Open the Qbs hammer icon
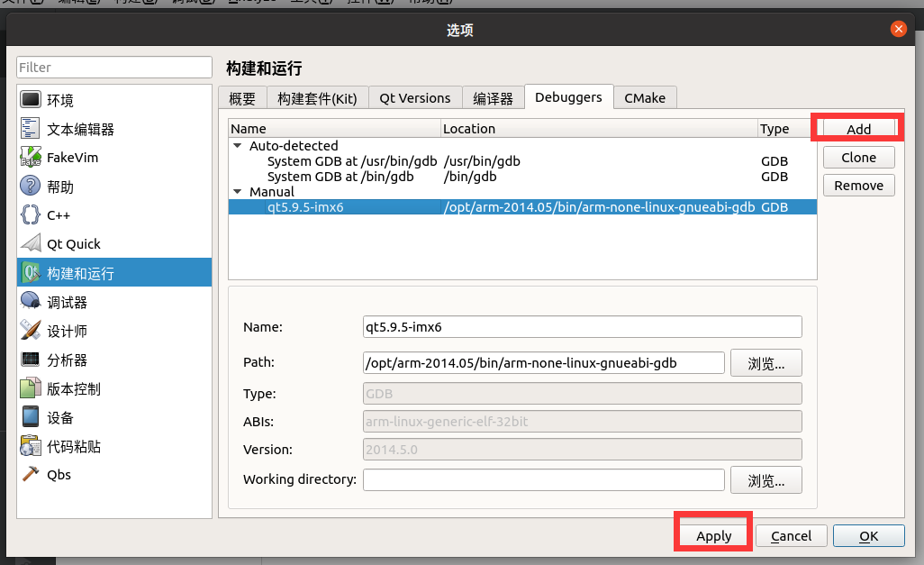The width and height of the screenshot is (924, 565). pyautogui.click(x=31, y=474)
